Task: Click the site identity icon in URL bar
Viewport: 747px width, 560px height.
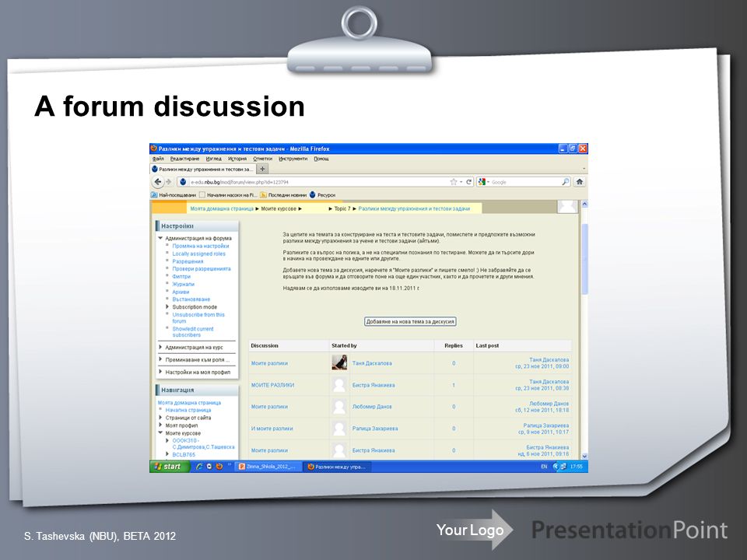Action: [x=183, y=182]
